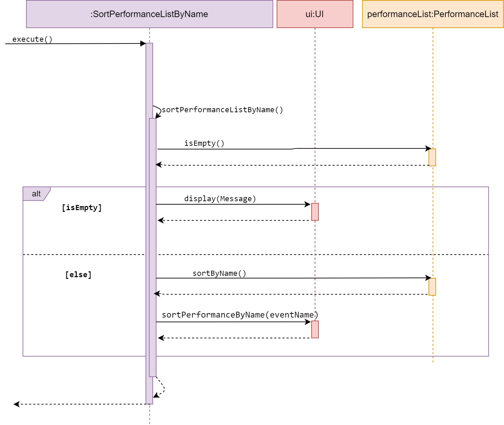Click the display(Message) message label
Screen dimensions: 504x425
coord(220,199)
